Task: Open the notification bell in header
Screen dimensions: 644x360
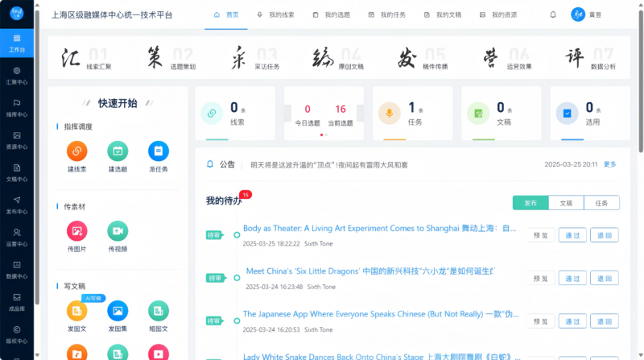Action: tap(553, 14)
